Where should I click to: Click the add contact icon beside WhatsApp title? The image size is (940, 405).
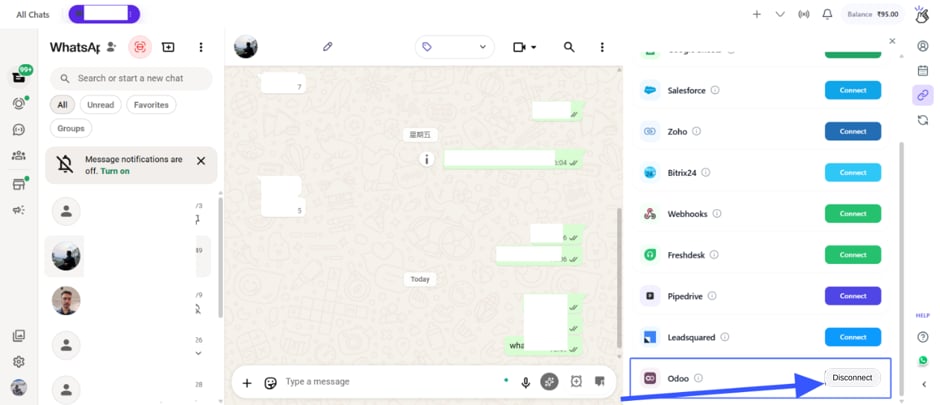pyautogui.click(x=112, y=47)
